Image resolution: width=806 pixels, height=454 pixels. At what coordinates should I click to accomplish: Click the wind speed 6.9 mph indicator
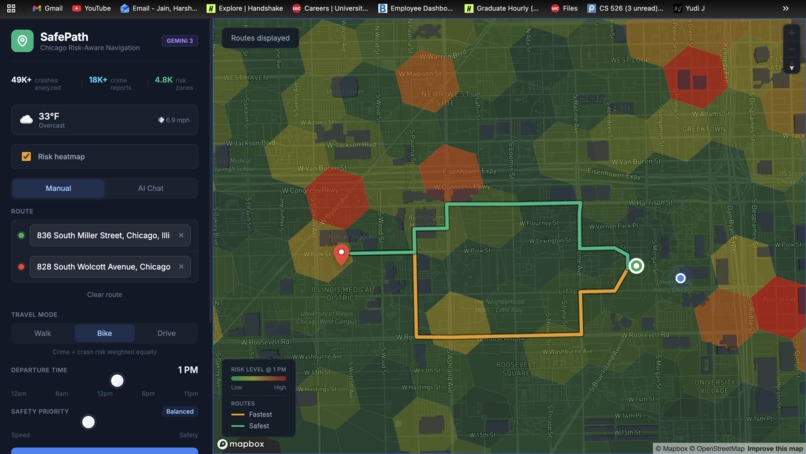(174, 120)
